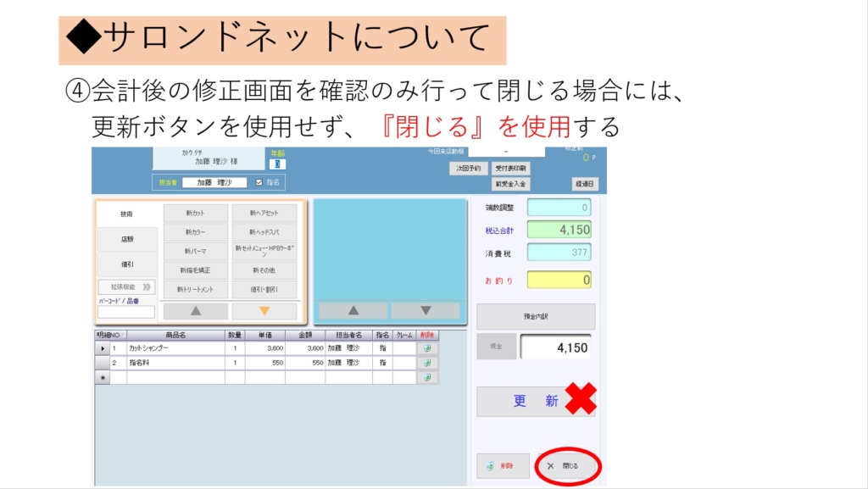
Task: Click the 次回予約 button
Action: tap(468, 168)
